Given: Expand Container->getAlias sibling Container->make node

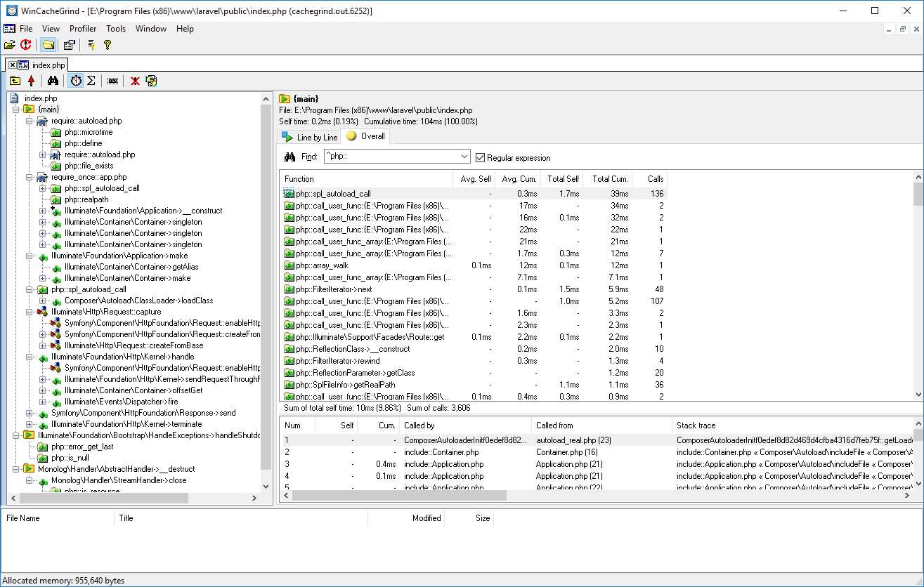Looking at the screenshot, I should point(43,278).
